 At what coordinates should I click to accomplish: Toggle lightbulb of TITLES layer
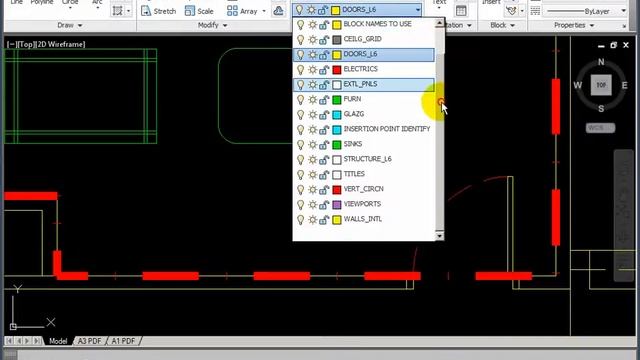(x=300, y=175)
